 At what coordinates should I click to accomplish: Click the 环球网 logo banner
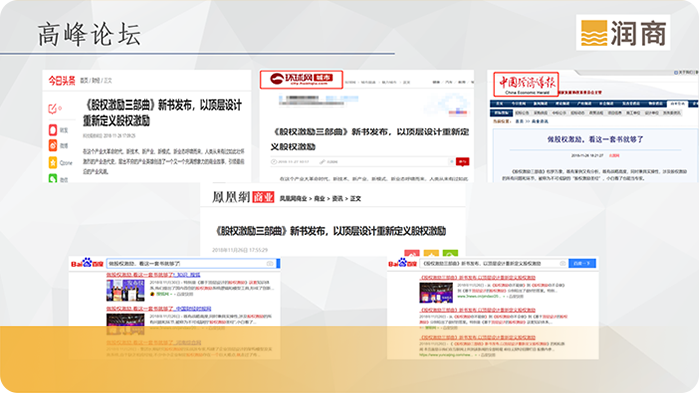tap(301, 79)
